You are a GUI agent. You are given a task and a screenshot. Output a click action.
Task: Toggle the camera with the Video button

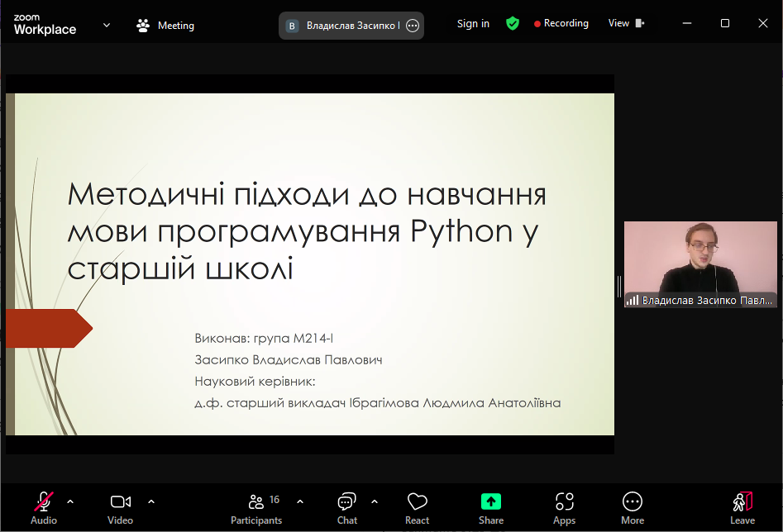tap(120, 507)
